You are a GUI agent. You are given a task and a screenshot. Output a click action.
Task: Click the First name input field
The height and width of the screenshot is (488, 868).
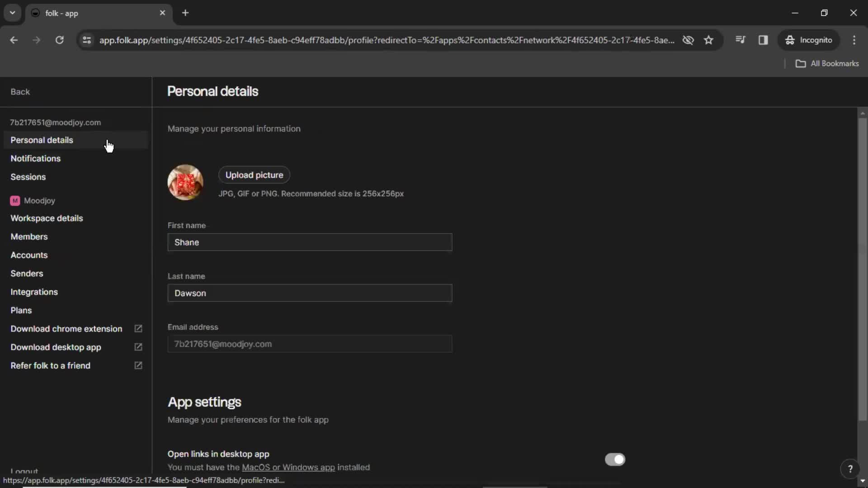pos(309,243)
